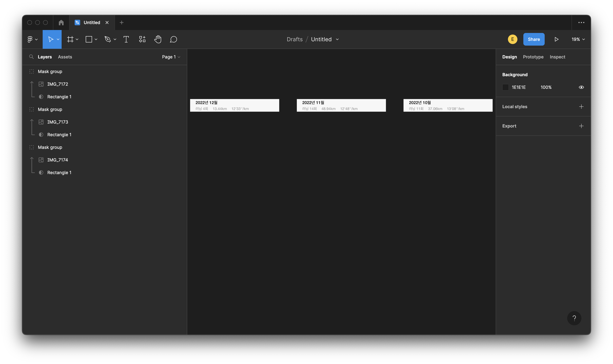
Task: Add a new Local style
Action: [x=581, y=107]
